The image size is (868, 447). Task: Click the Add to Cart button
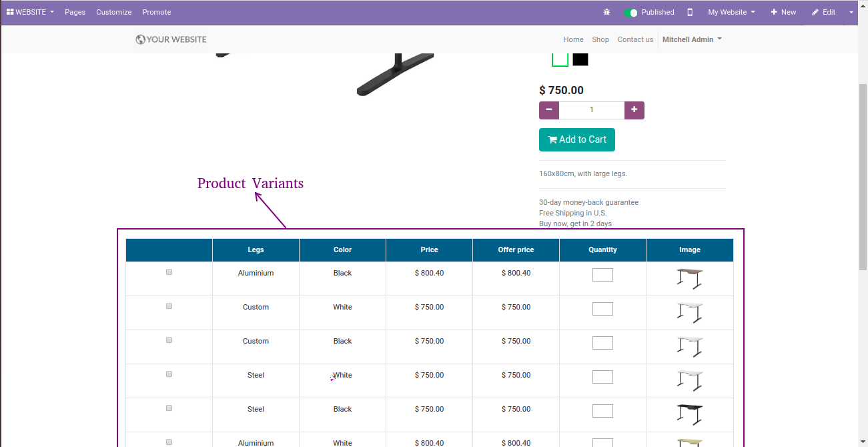coord(577,139)
